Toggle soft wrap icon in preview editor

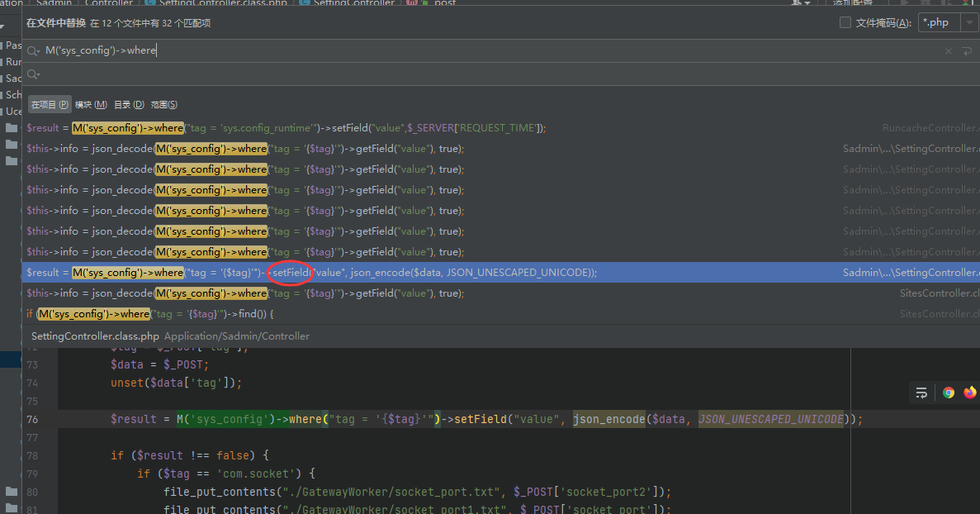pos(921,393)
